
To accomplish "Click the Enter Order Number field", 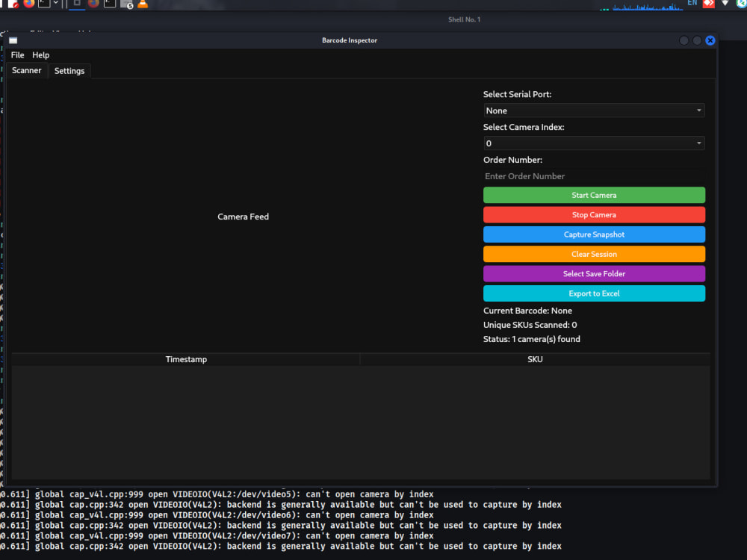I will click(594, 176).
